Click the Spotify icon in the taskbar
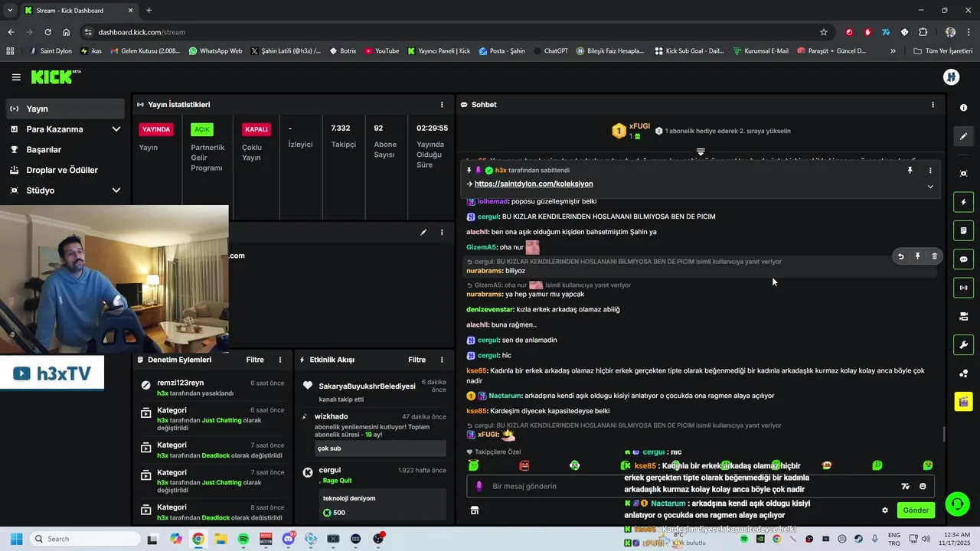The height and width of the screenshot is (551, 980). [243, 539]
